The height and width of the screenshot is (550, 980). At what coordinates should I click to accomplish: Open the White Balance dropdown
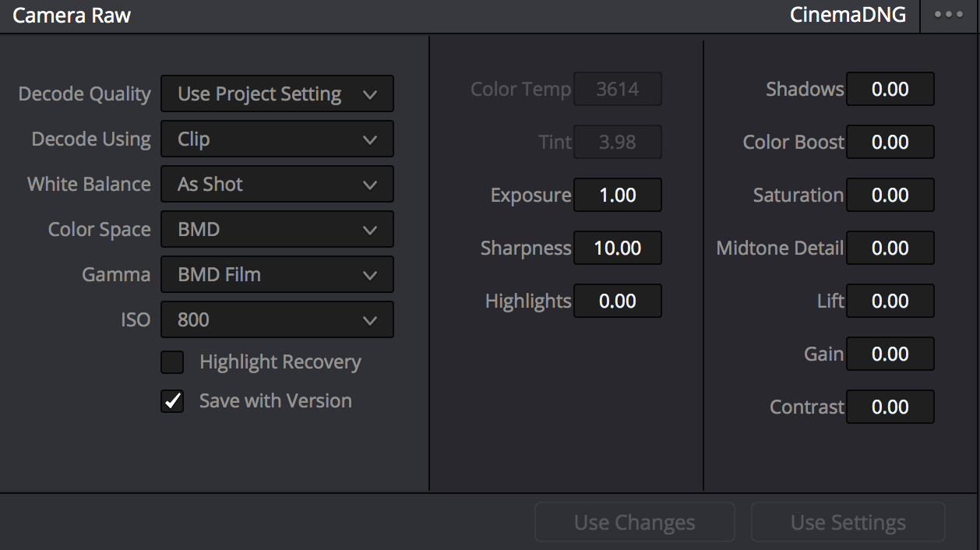point(277,185)
